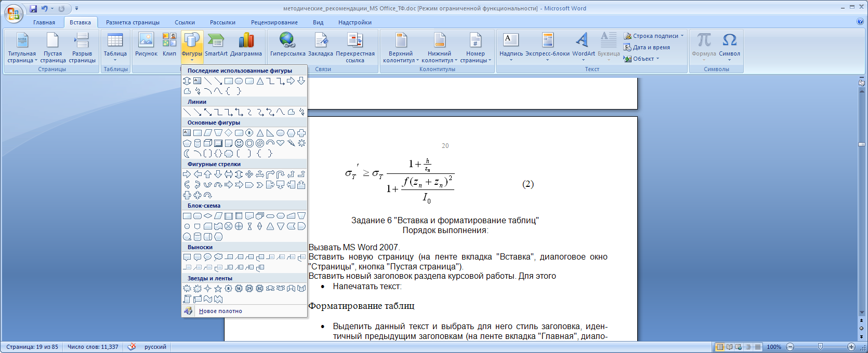Screen dimensions: 868x353
Task: Choose the cloud callout shape
Action: coord(218,257)
